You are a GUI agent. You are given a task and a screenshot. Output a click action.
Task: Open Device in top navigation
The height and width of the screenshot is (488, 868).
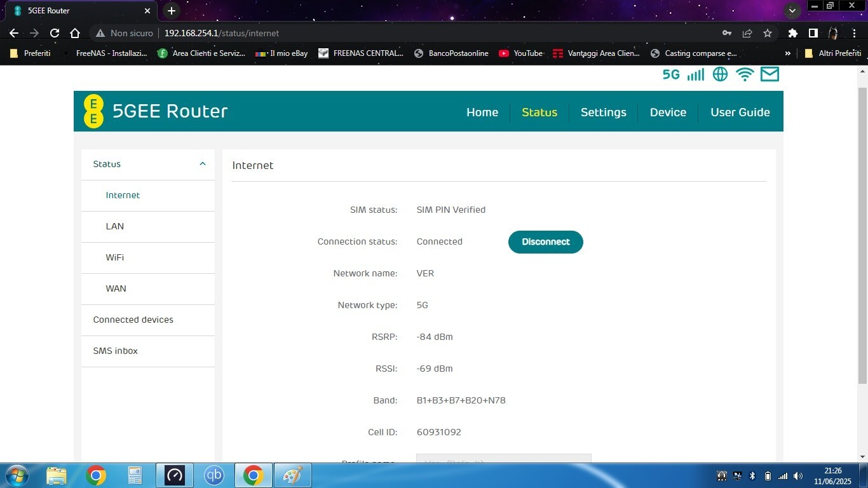pos(668,112)
